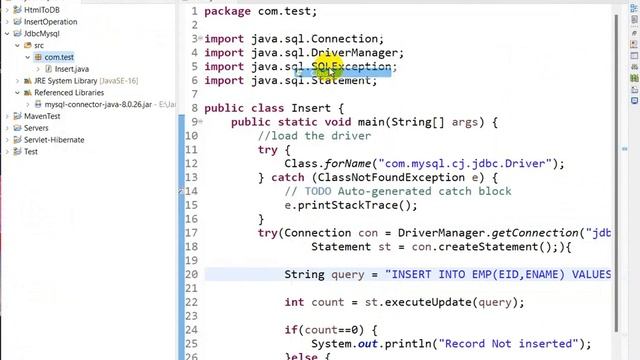
Task: Select InsertOperation project label
Action: pos(50,22)
